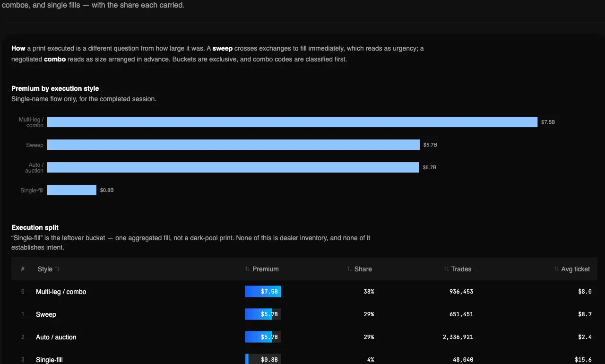Click the 4% share value
Screen dimensions: 605x364
tap(371, 360)
